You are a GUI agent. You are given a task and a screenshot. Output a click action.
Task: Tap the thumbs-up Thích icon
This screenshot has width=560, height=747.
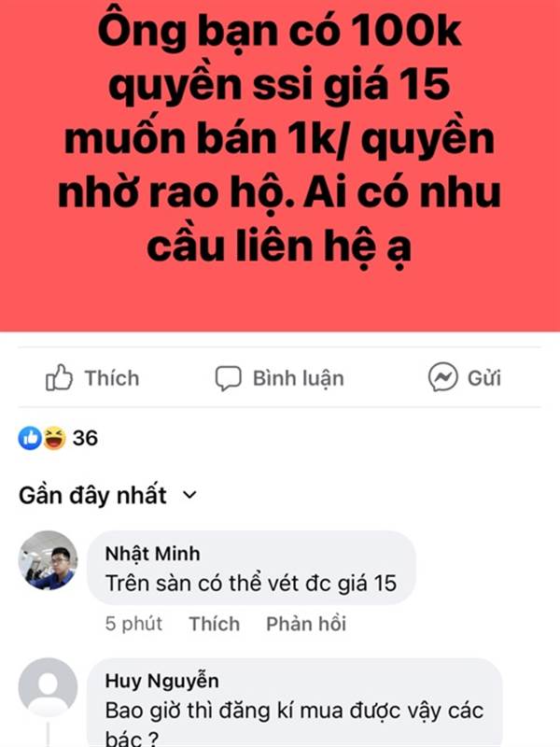59,378
